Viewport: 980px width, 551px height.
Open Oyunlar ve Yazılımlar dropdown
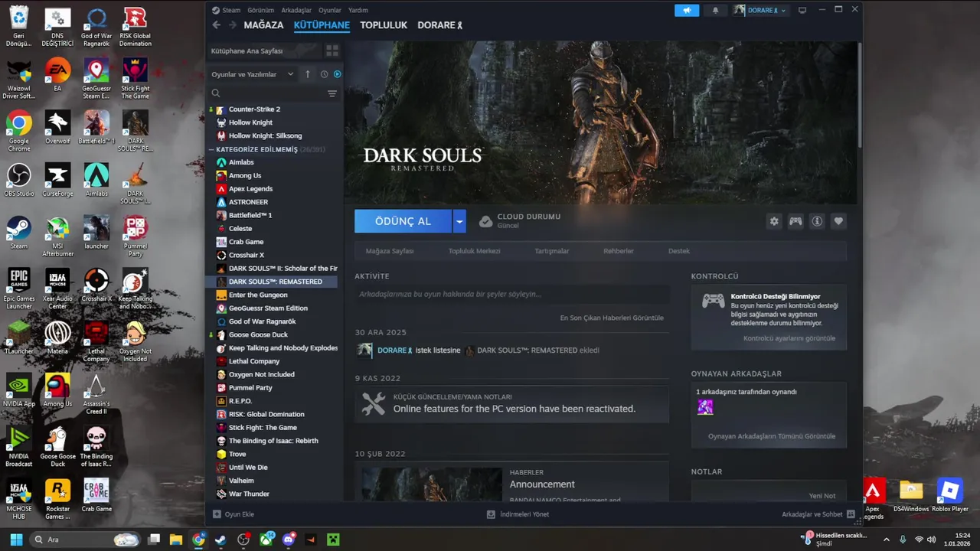[253, 74]
